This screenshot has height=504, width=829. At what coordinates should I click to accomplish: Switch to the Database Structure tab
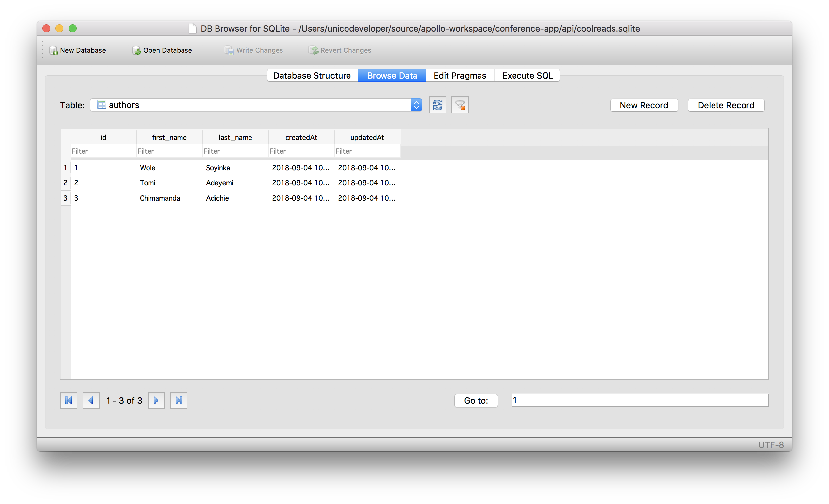coord(312,75)
